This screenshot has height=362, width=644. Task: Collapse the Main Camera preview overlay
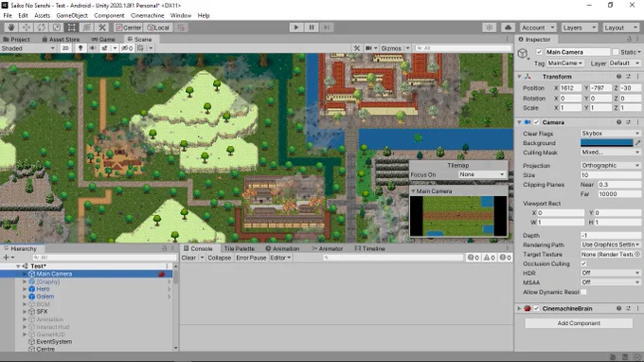pyautogui.click(x=413, y=191)
